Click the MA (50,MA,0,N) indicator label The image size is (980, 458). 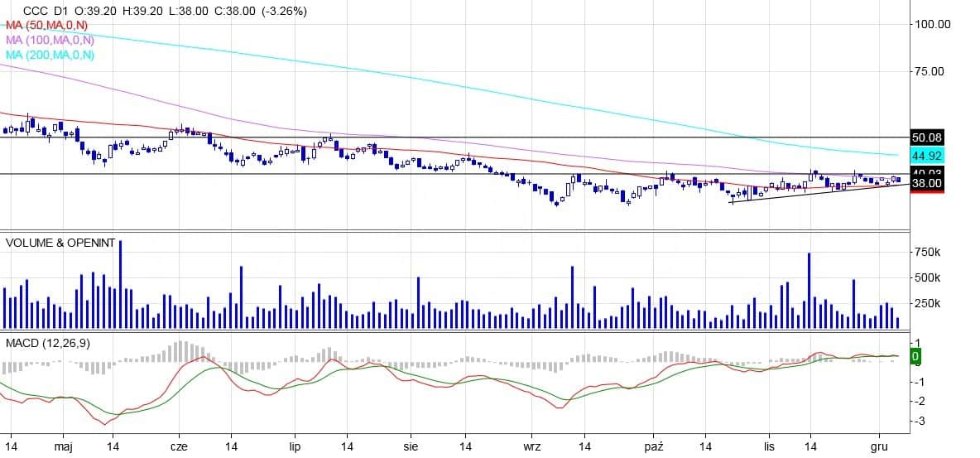(x=47, y=26)
